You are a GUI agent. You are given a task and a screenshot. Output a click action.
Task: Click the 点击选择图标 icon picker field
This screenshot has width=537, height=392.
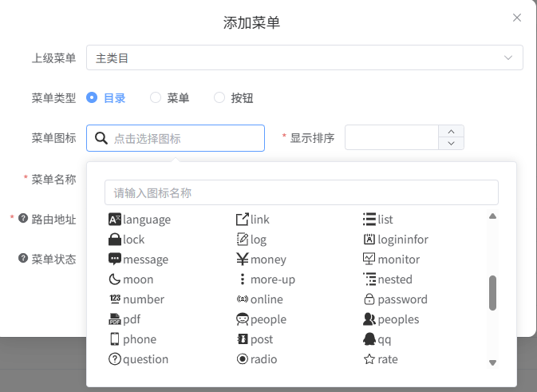point(176,138)
